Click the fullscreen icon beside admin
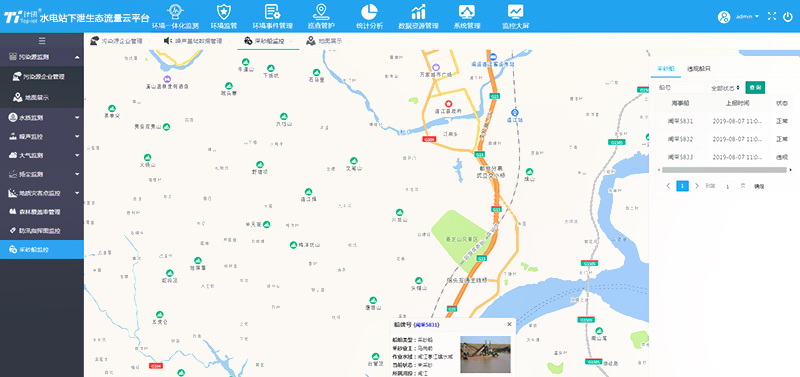Screen dimensions: 800x377 coord(771,16)
